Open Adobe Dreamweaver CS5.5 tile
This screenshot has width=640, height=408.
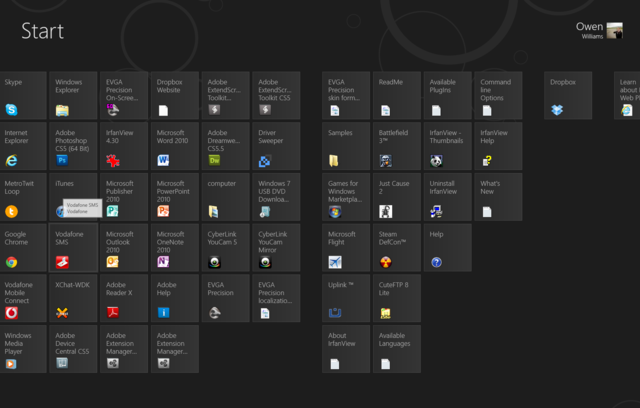[x=225, y=146]
